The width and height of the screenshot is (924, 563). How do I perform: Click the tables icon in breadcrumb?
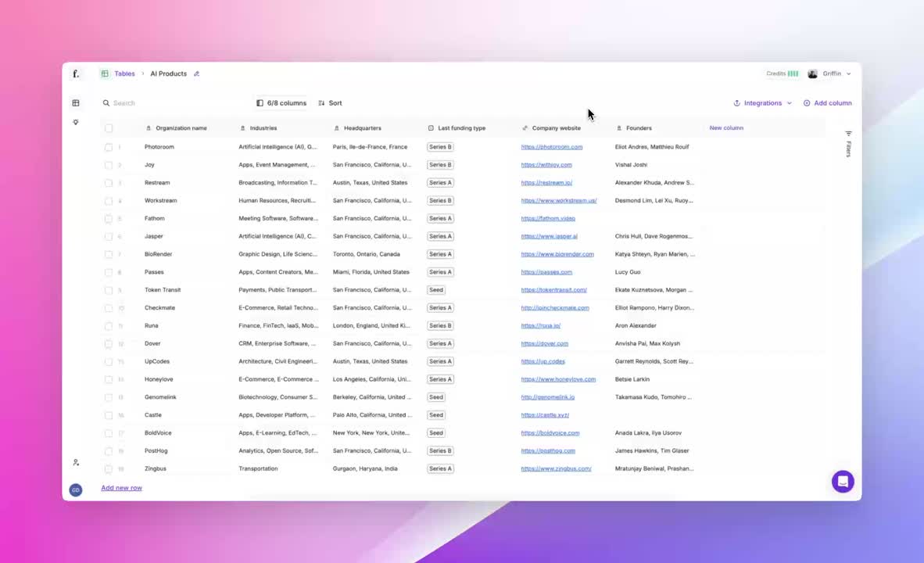[105, 74]
